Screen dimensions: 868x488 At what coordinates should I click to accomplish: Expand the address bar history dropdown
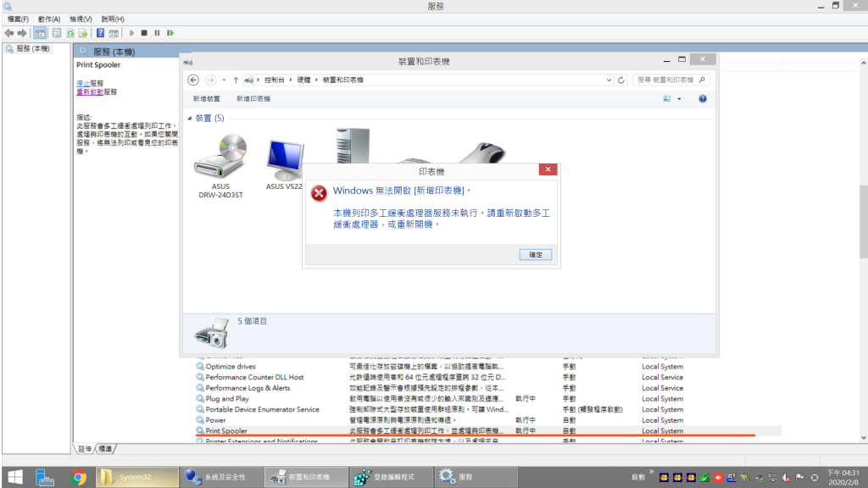pyautogui.click(x=609, y=80)
